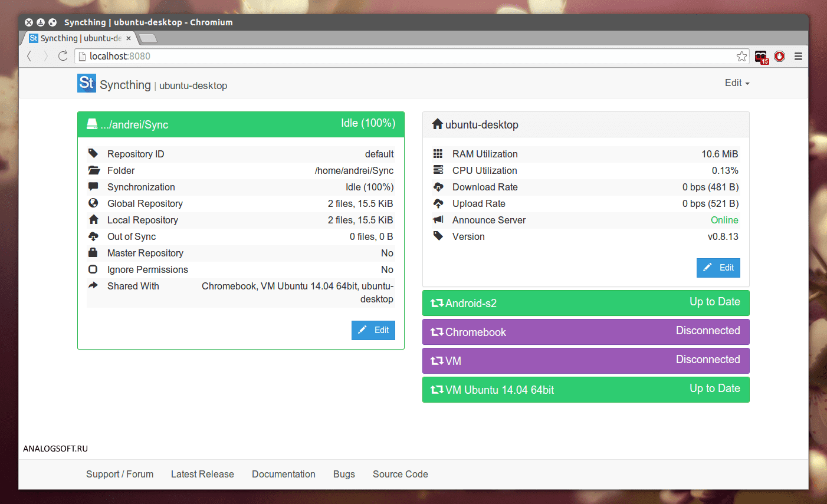
Task: Click the announce server bullhorn icon
Action: tap(438, 220)
